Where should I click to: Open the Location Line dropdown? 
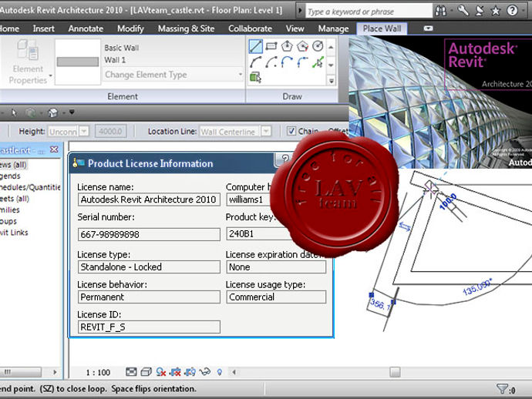click(x=266, y=131)
